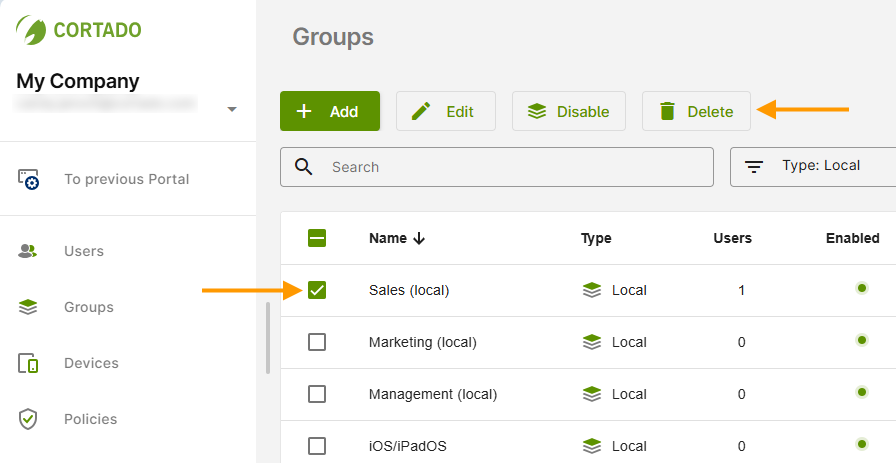Click the enabled status dot for iOS/iPadOS
The height and width of the screenshot is (463, 896).
coord(862,444)
